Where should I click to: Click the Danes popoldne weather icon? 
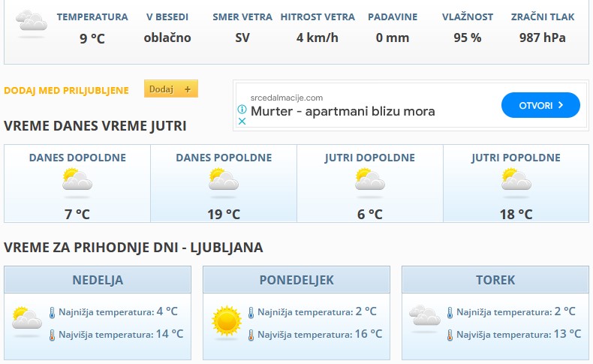tap(224, 181)
